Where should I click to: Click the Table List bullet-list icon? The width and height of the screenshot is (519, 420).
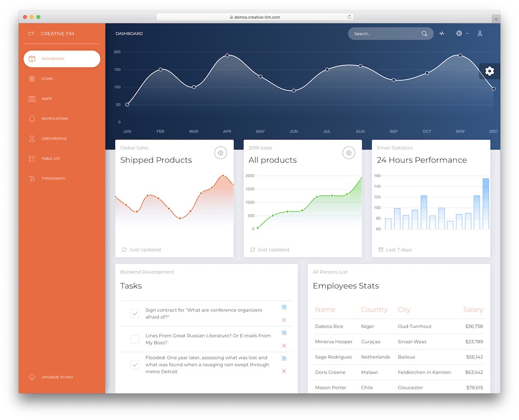point(32,159)
